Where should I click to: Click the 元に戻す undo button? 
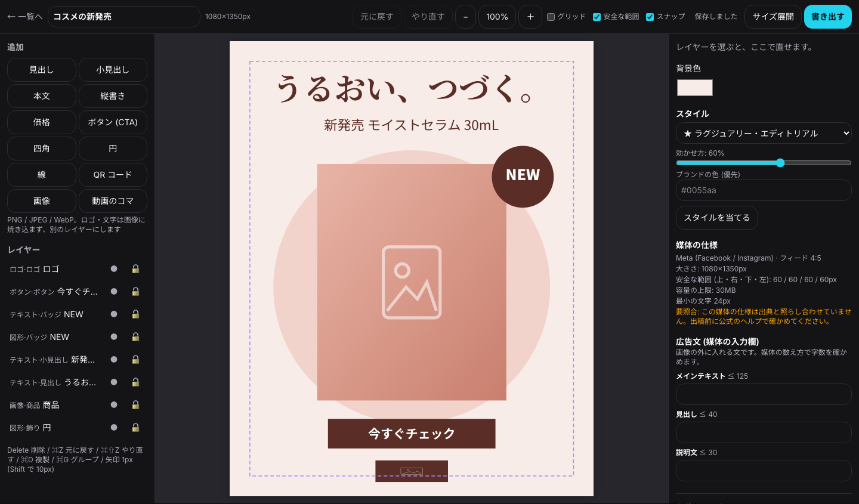(x=377, y=17)
